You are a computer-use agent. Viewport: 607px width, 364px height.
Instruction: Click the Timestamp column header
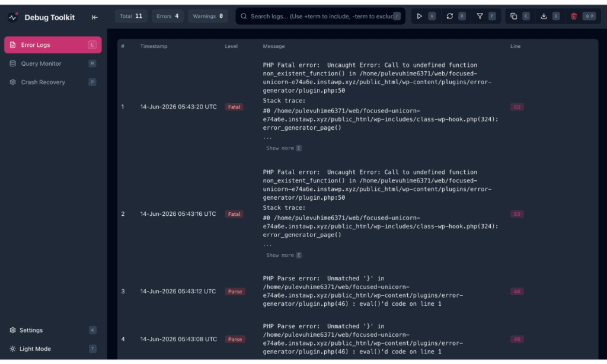point(154,46)
